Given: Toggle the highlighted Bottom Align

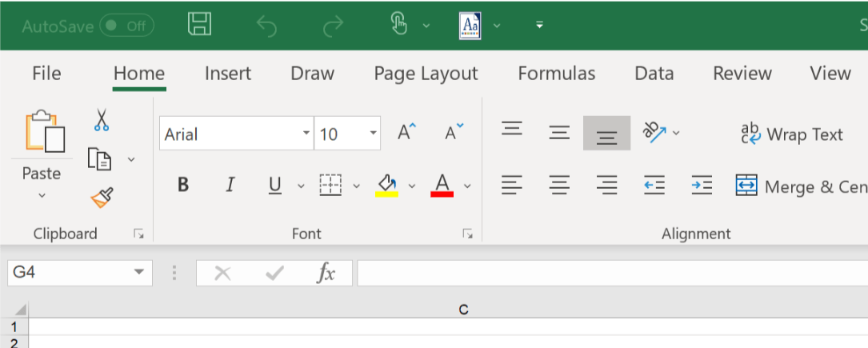Looking at the screenshot, I should coord(606,134).
